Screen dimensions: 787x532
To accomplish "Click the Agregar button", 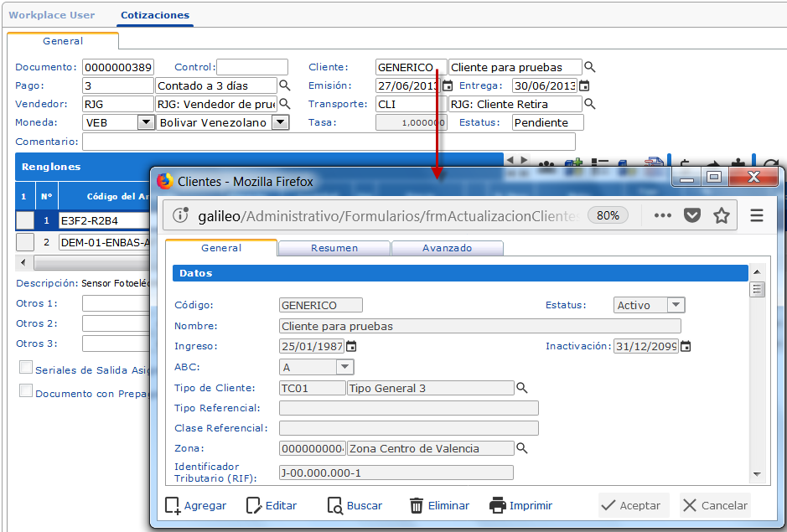I will (196, 505).
